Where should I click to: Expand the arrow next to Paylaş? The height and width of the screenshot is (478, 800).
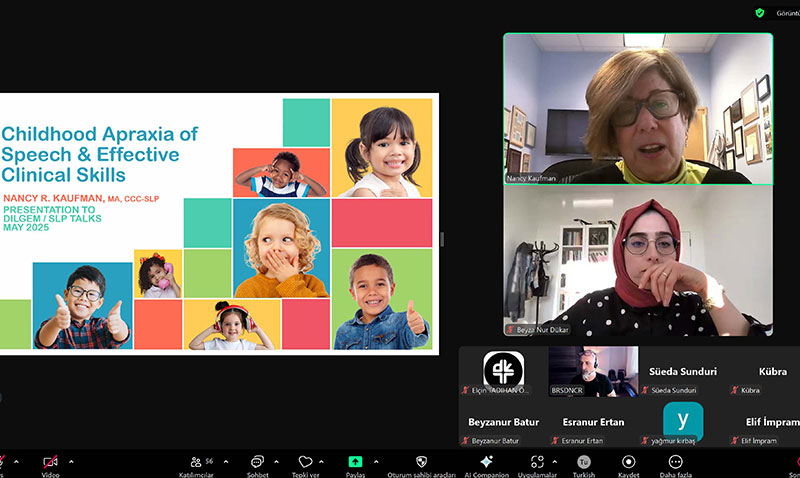[x=376, y=462]
